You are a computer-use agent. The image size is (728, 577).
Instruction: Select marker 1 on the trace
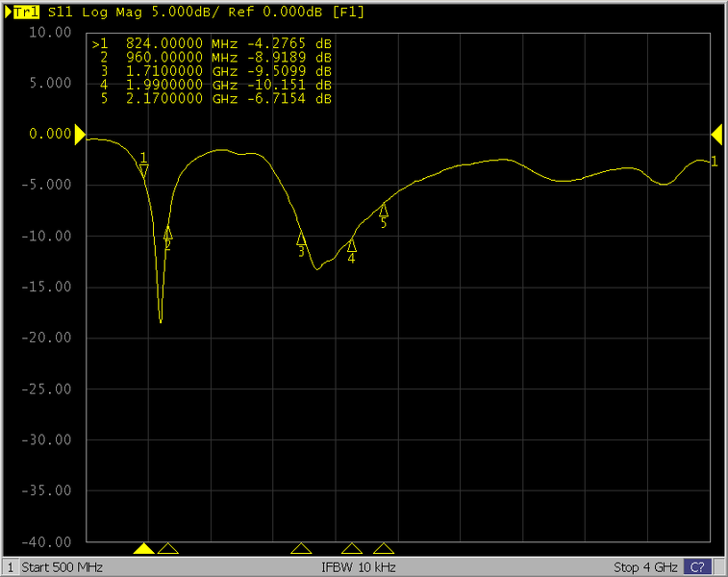144,170
